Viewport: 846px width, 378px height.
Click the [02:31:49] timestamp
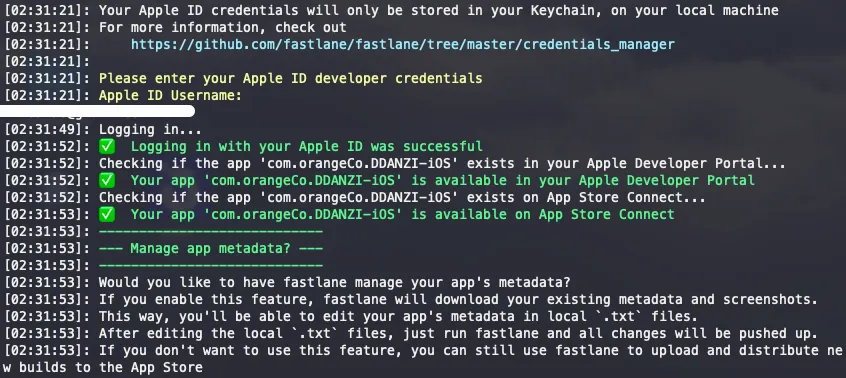pyautogui.click(x=47, y=129)
